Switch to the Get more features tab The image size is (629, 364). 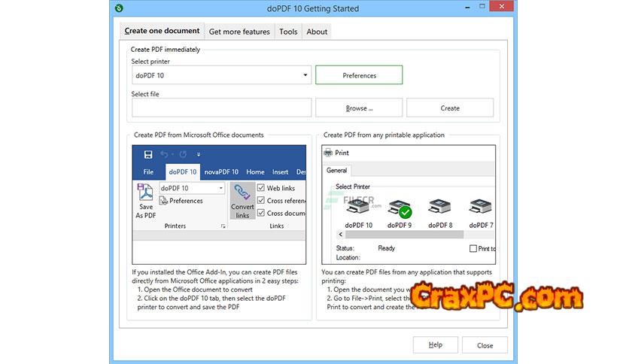tap(239, 32)
